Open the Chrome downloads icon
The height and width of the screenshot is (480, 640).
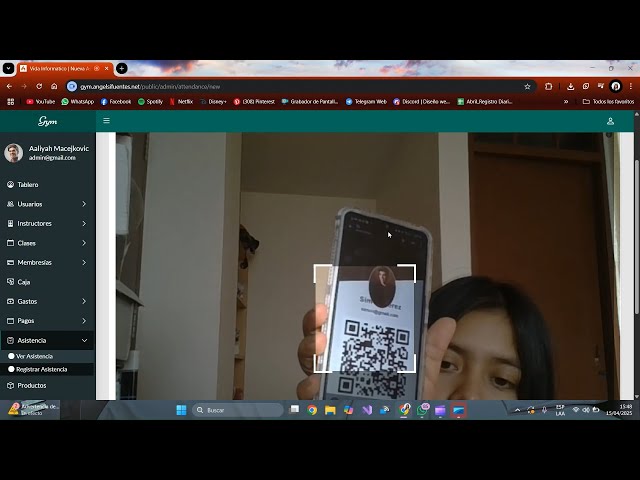pos(571,87)
